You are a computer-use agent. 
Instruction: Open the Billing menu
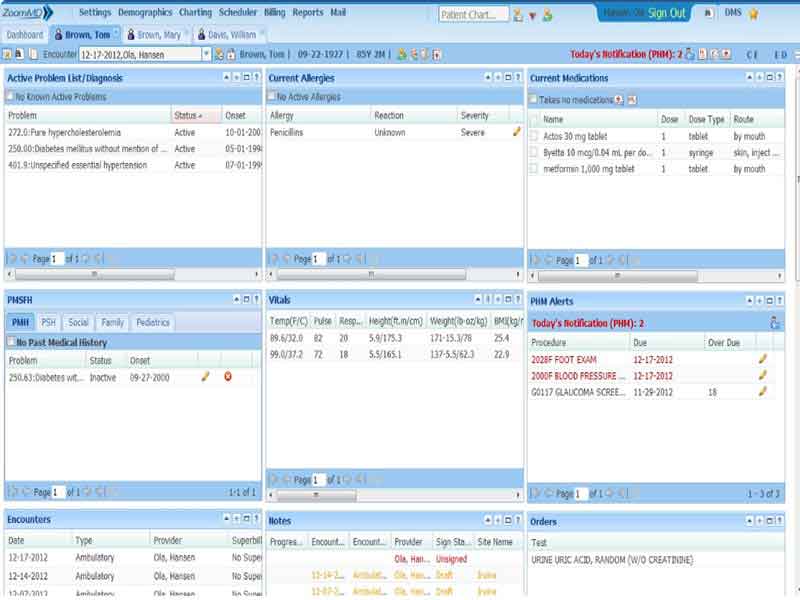coord(274,12)
